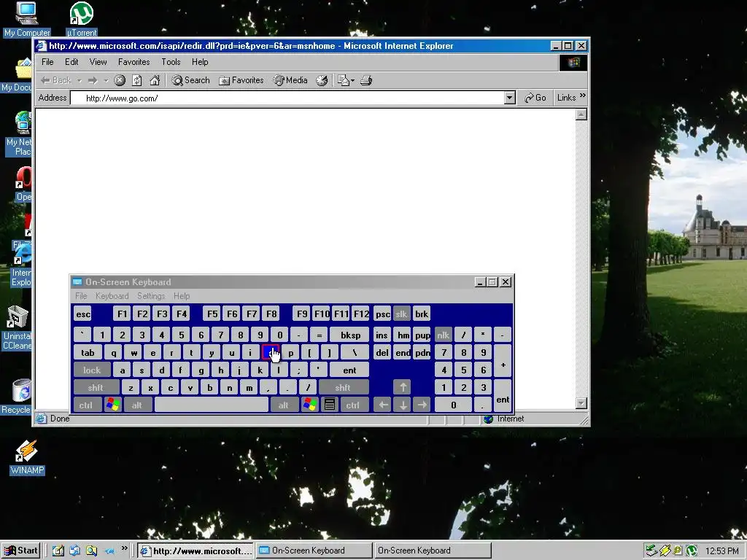
Task: Click the Go button next to the address bar
Action: [x=535, y=98]
